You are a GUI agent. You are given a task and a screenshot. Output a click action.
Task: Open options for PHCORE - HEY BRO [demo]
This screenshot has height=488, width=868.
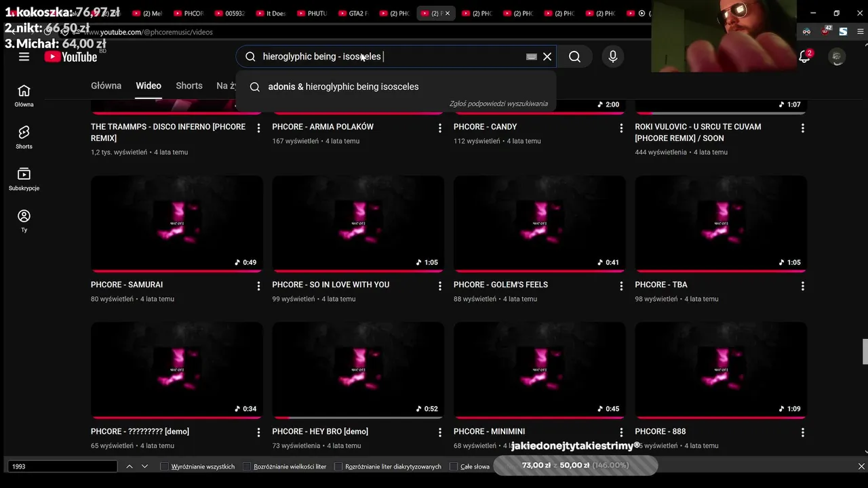[439, 432]
